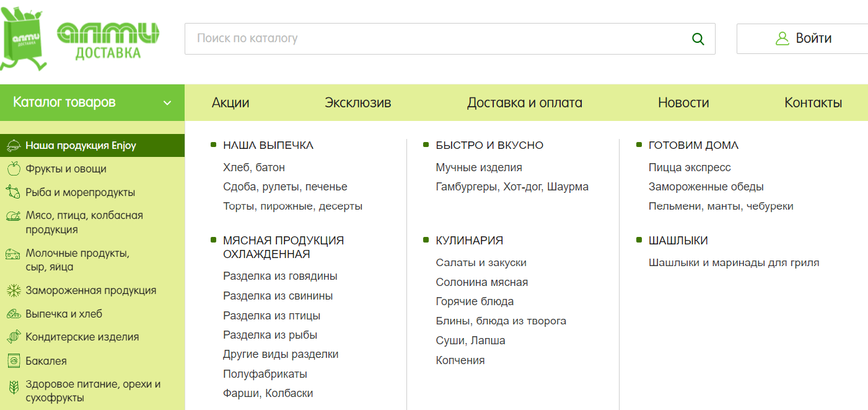
Task: Open Пельмени, манты, чебуреки link
Action: click(721, 206)
